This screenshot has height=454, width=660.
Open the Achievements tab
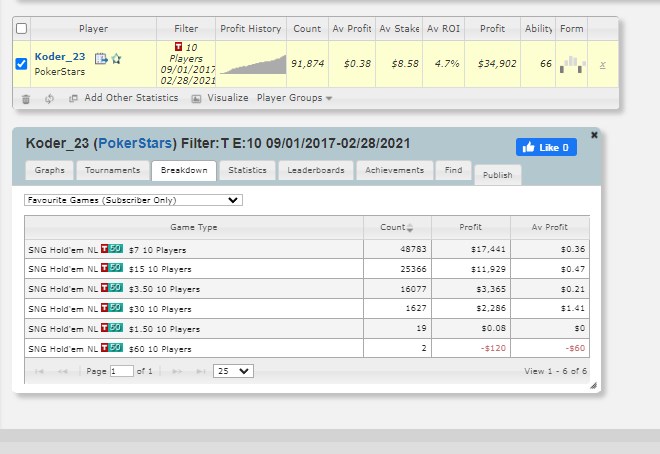[394, 170]
